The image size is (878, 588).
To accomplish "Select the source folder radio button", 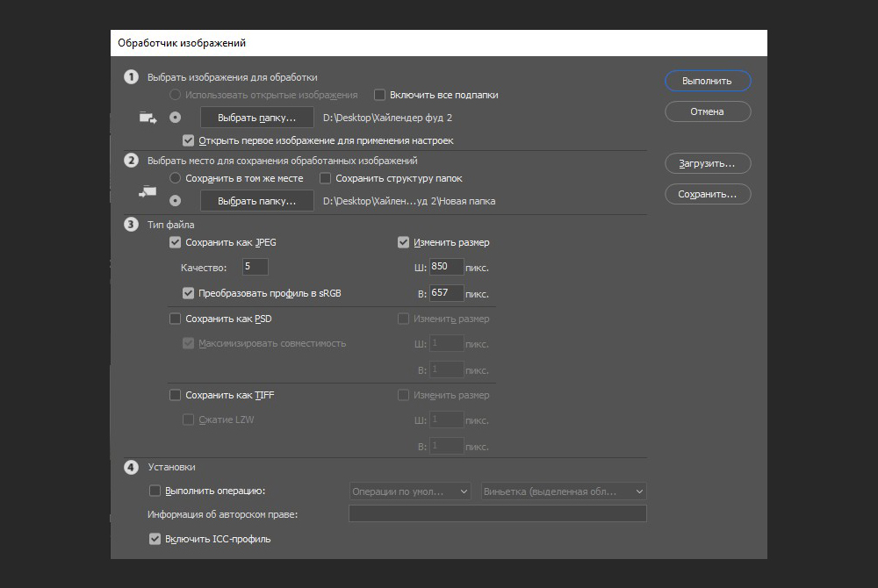I will click(176, 117).
